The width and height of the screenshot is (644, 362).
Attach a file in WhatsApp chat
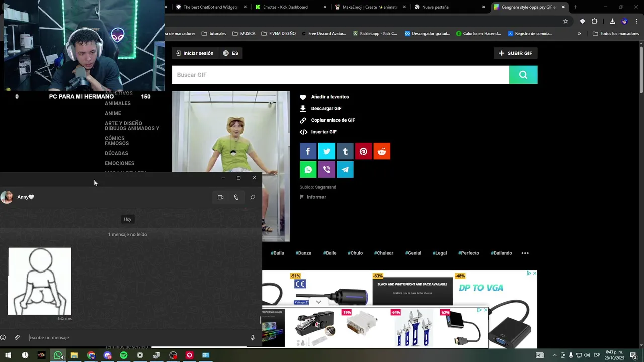pyautogui.click(x=17, y=338)
